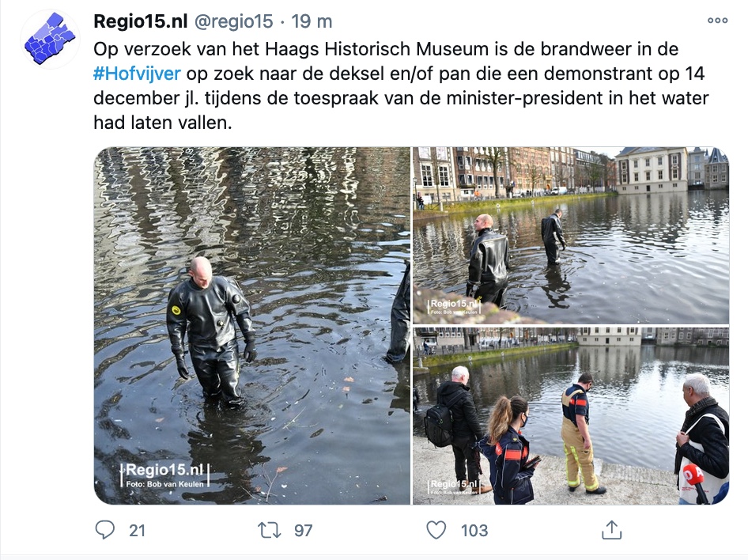The height and width of the screenshot is (560, 748).
Task: Click the red microphone in bottom-right photo
Action: tap(693, 476)
